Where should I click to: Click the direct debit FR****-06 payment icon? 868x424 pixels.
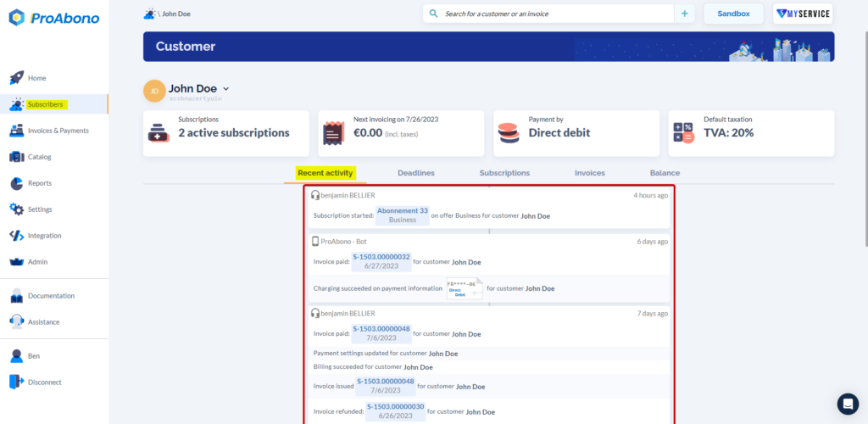coord(465,288)
